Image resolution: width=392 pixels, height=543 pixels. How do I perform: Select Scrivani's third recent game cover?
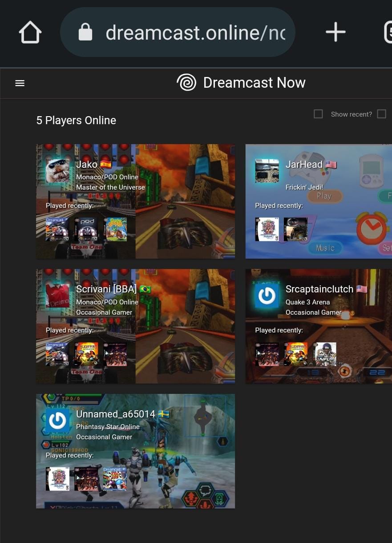click(x=115, y=354)
